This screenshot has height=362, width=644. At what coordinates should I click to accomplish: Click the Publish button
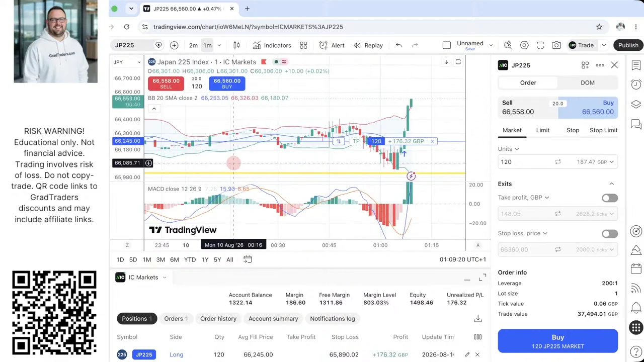coord(628,45)
